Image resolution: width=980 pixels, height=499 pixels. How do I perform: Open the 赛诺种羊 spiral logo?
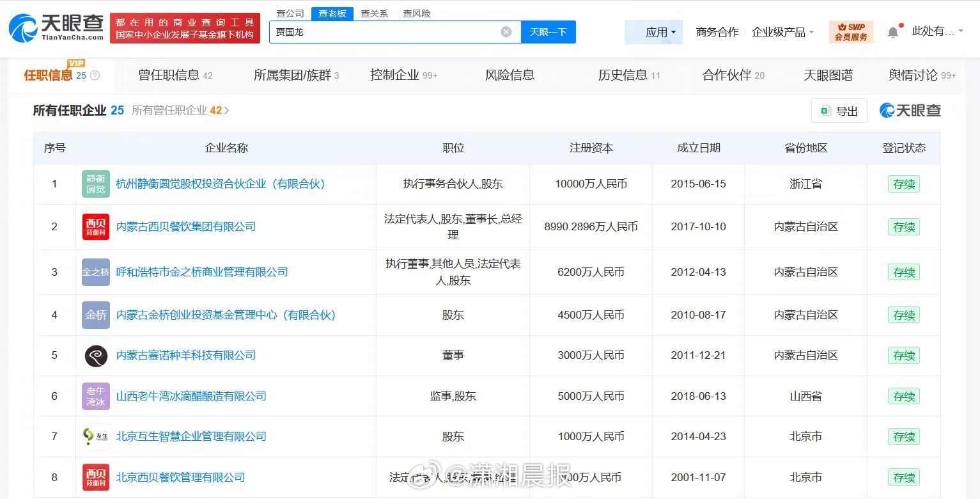click(96, 355)
